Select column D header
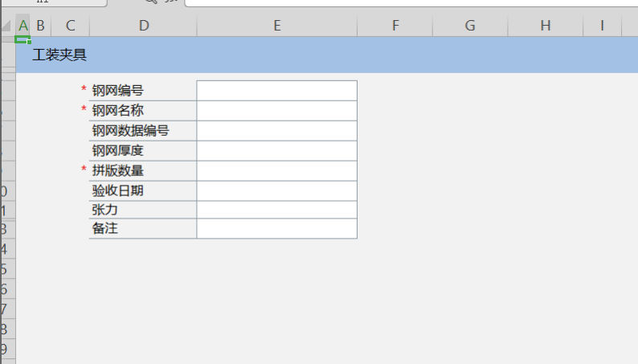This screenshot has width=638, height=364. [143, 26]
